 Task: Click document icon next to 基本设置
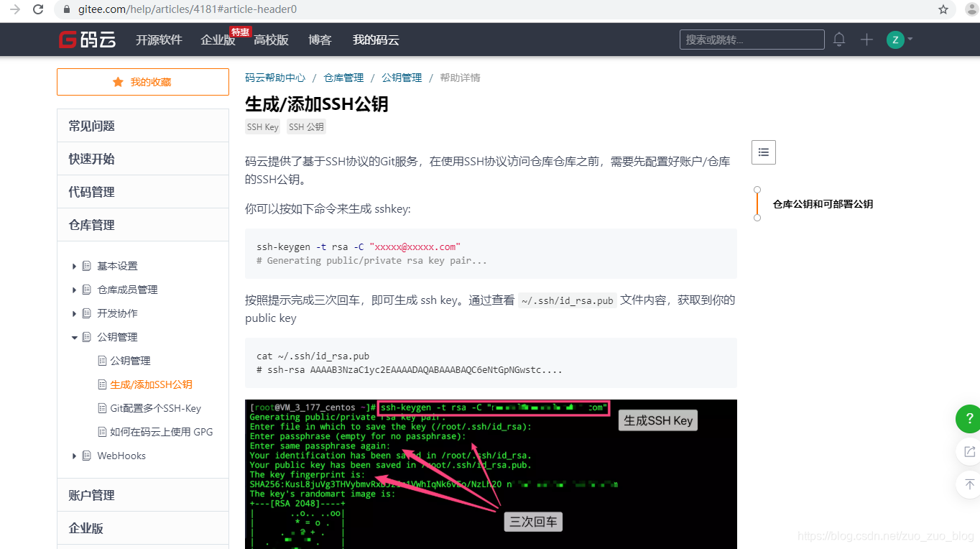[x=87, y=266]
